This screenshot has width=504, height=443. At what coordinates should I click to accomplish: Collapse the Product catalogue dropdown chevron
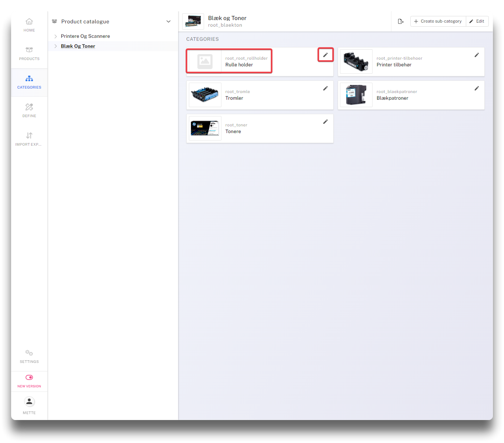tap(168, 22)
